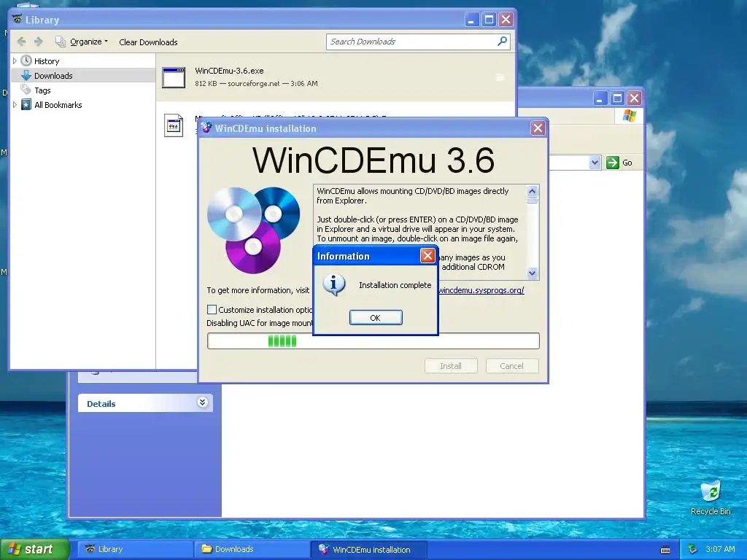Select All Bookmarks in sidebar
This screenshot has height=560, width=747.
click(58, 105)
